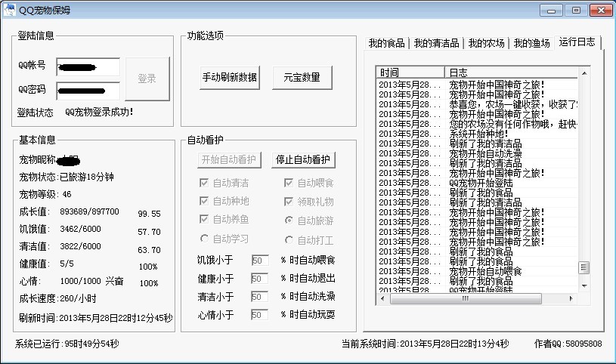The width and height of the screenshot is (616, 364).
Task: Close the QQ宠物保姆 window
Action: [601, 11]
